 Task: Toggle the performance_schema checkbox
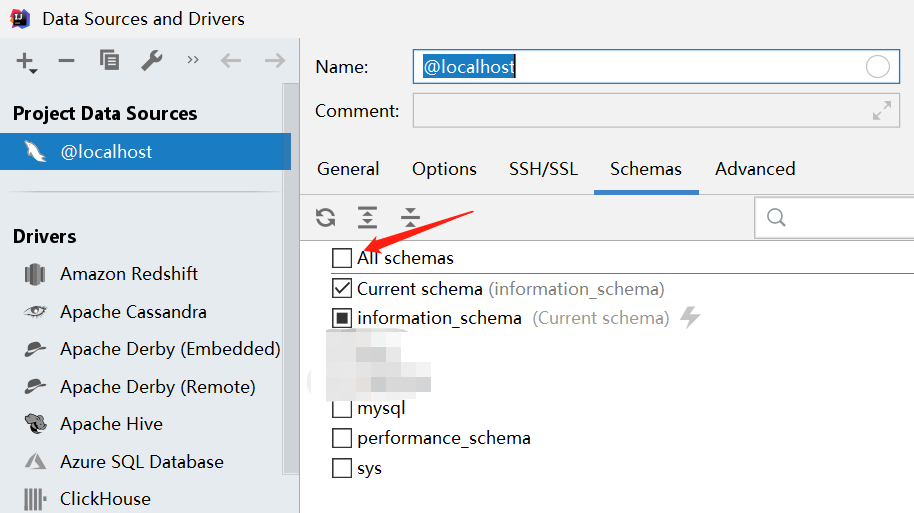tap(342, 438)
